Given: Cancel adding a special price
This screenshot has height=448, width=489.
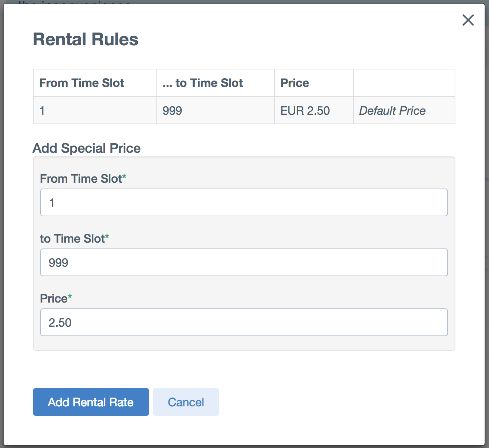Looking at the screenshot, I should [186, 402].
